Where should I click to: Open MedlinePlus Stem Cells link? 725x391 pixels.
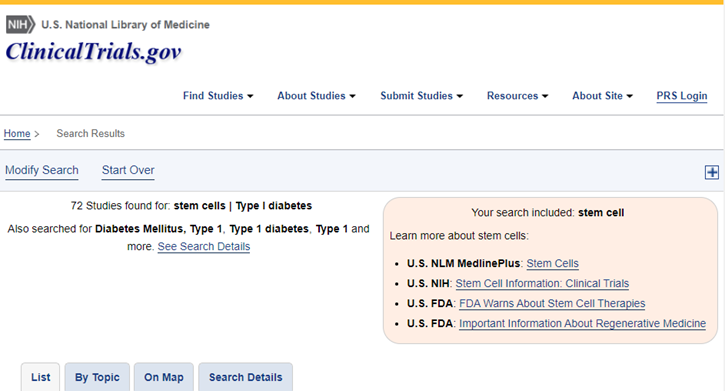[x=553, y=263]
